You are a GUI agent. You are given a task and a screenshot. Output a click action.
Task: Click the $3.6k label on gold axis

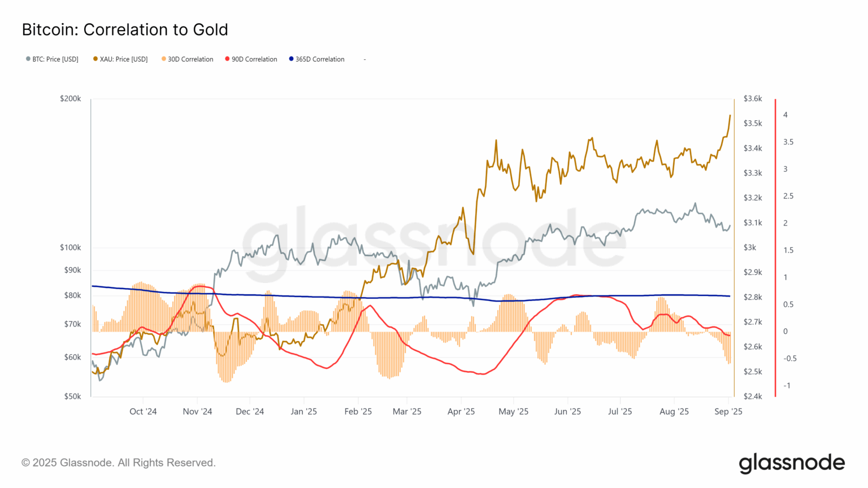[753, 99]
